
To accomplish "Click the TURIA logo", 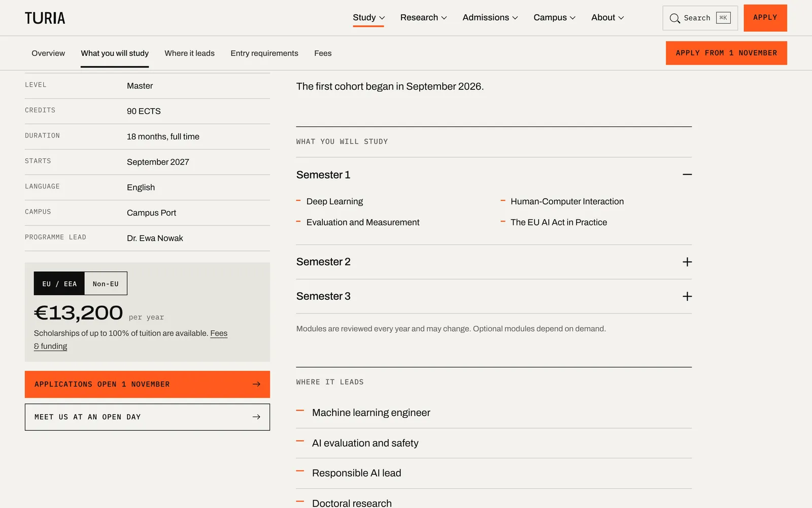I will pos(45,18).
